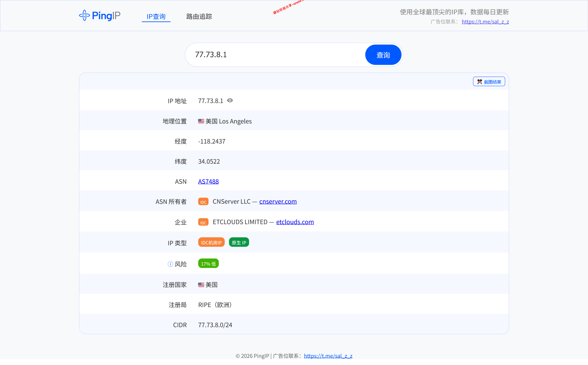
Task: Click the US flag in 注册国家 row
Action: click(201, 285)
